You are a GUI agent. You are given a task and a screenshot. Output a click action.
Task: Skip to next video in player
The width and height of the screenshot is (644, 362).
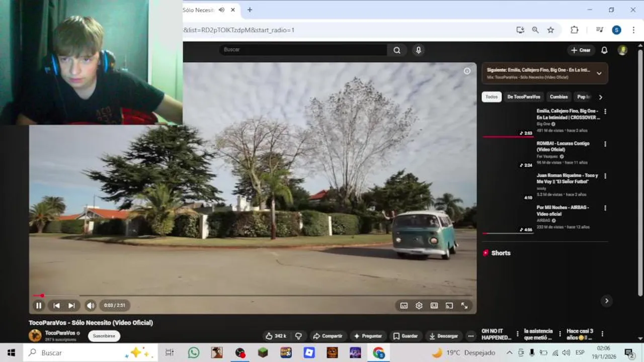pos(71,305)
